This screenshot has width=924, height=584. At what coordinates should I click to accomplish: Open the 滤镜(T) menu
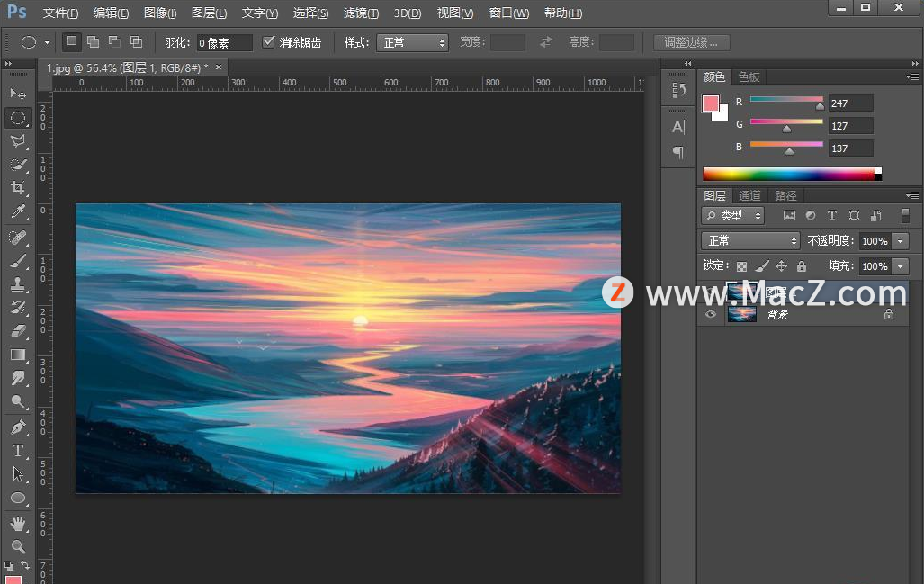(361, 13)
